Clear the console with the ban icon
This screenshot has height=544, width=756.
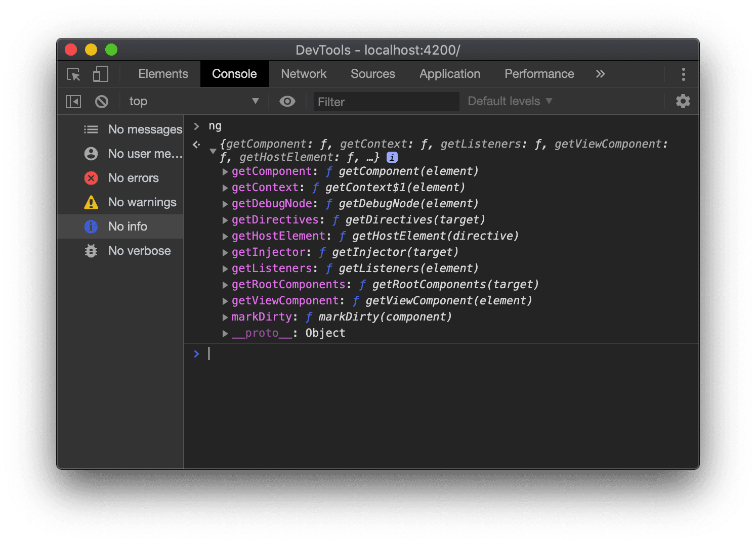102,102
